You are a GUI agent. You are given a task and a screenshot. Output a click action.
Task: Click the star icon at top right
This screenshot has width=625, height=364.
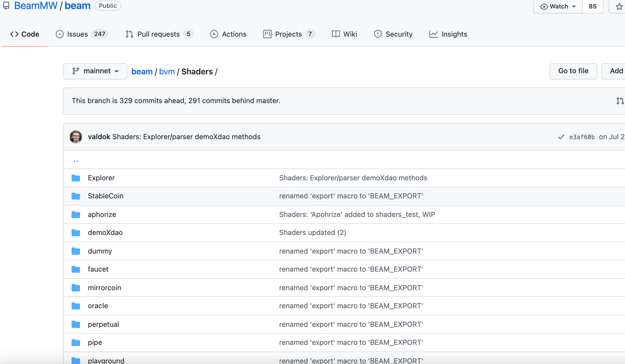619,6
